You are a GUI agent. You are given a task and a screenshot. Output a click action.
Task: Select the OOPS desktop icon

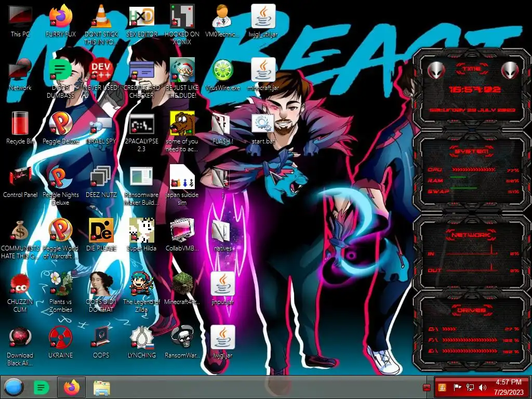(101, 342)
